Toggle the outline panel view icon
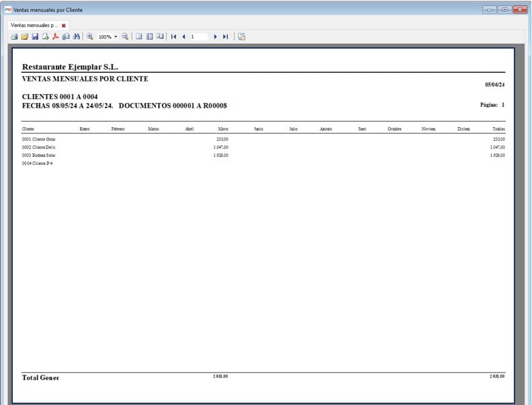This screenshot has width=532, height=405. [149, 36]
